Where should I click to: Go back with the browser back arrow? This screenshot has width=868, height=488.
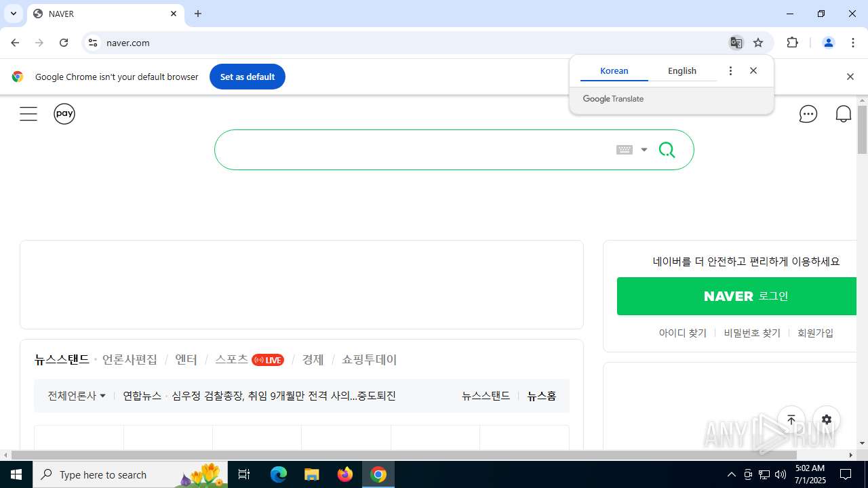15,43
